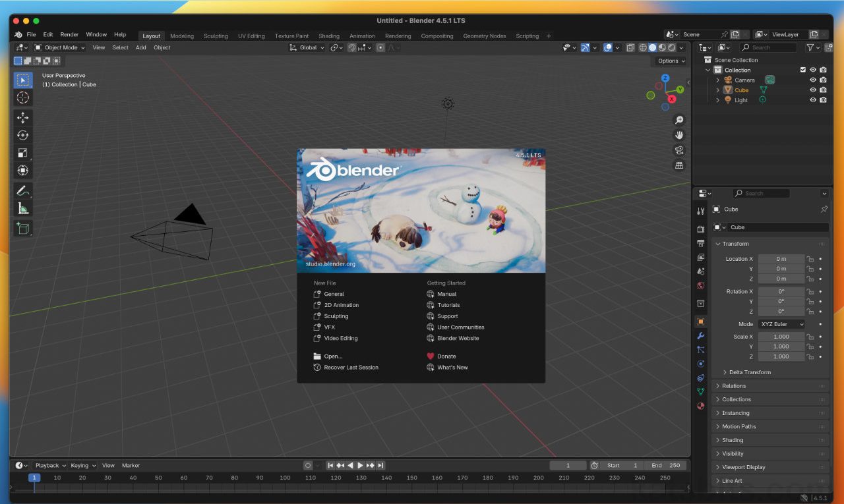Image resolution: width=844 pixels, height=504 pixels.
Task: Open the Object Mode dropdown
Action: pos(59,47)
